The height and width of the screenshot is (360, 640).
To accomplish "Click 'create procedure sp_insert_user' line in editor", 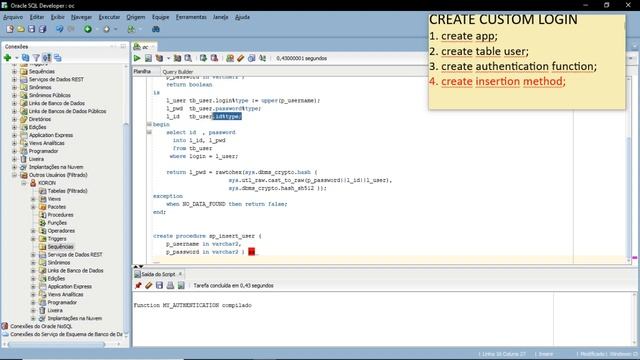I will [x=207, y=236].
